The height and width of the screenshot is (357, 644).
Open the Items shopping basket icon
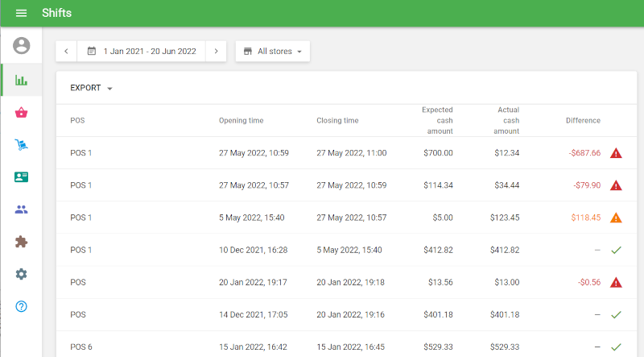(x=21, y=113)
